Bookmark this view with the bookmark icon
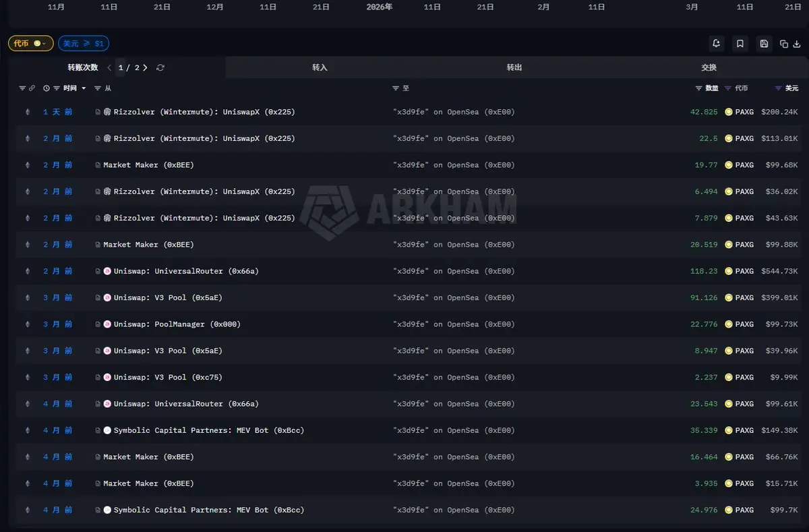 click(x=740, y=44)
